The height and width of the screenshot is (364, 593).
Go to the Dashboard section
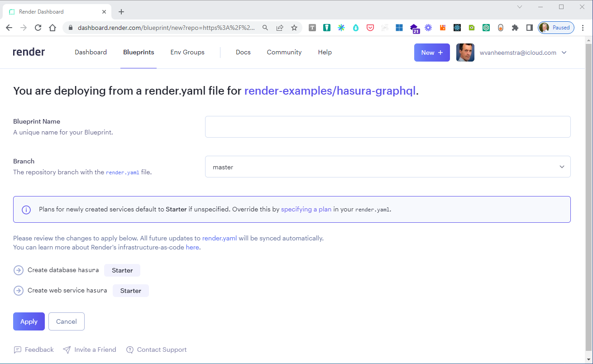[x=91, y=52]
